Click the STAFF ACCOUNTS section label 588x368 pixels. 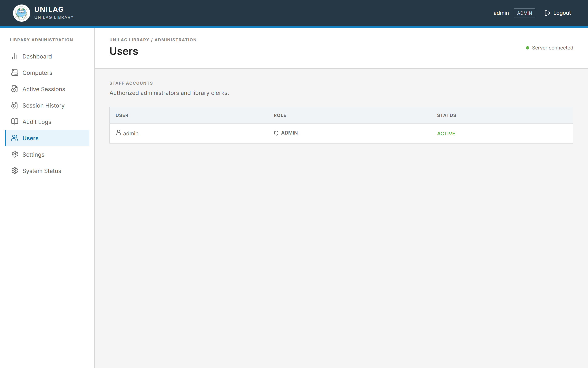click(x=131, y=83)
